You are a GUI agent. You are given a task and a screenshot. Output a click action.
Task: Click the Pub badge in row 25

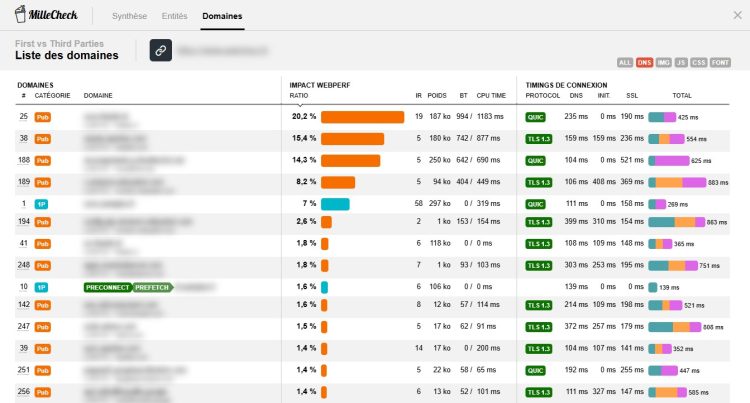click(x=43, y=117)
